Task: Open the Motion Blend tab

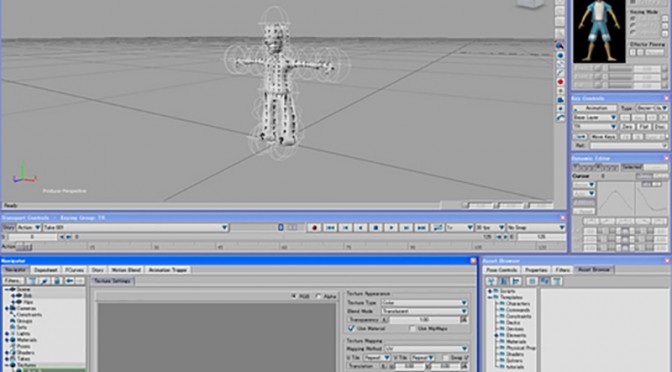Action: [126, 270]
